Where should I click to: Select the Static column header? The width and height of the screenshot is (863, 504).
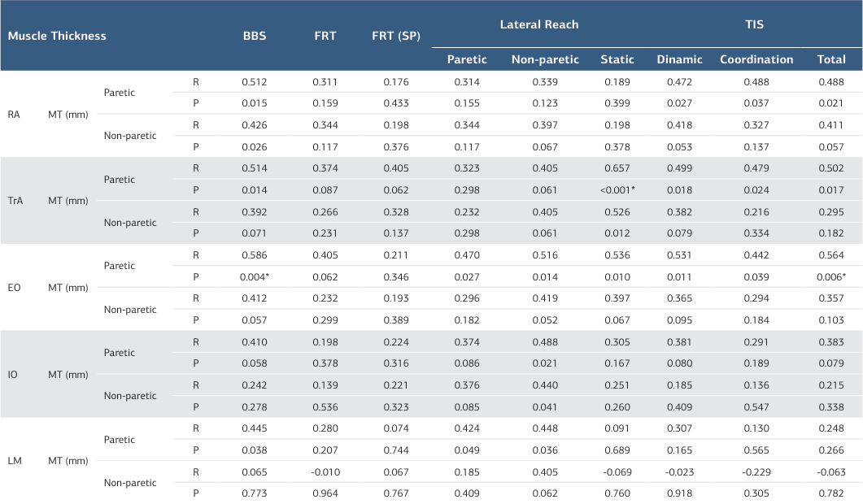coord(617,59)
